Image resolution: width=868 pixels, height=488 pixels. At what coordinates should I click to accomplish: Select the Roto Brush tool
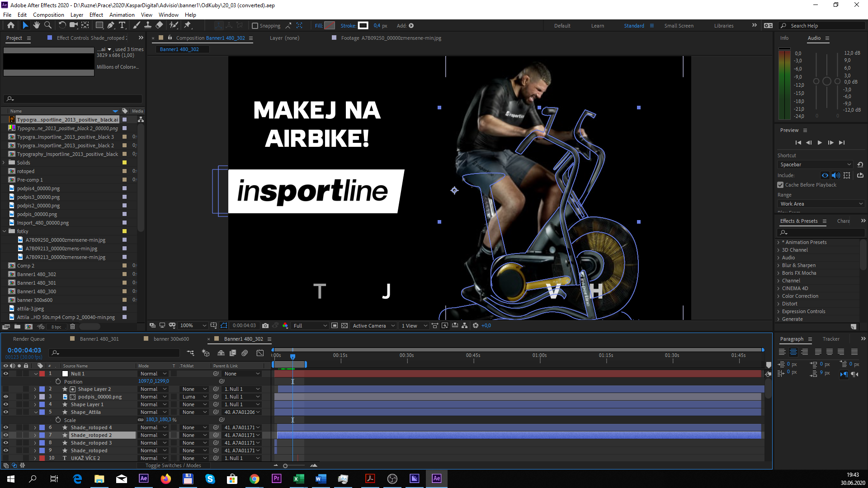coord(174,25)
